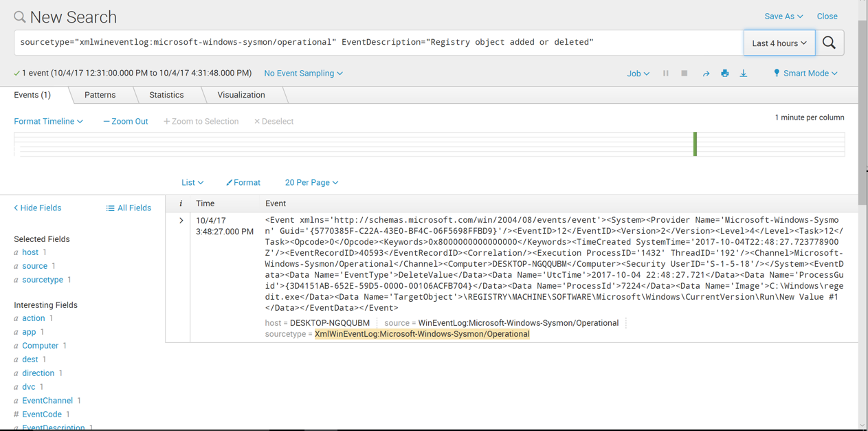Click source value WinEventLog:Microsoft-Windows-Sysmon/Operational

(x=518, y=323)
